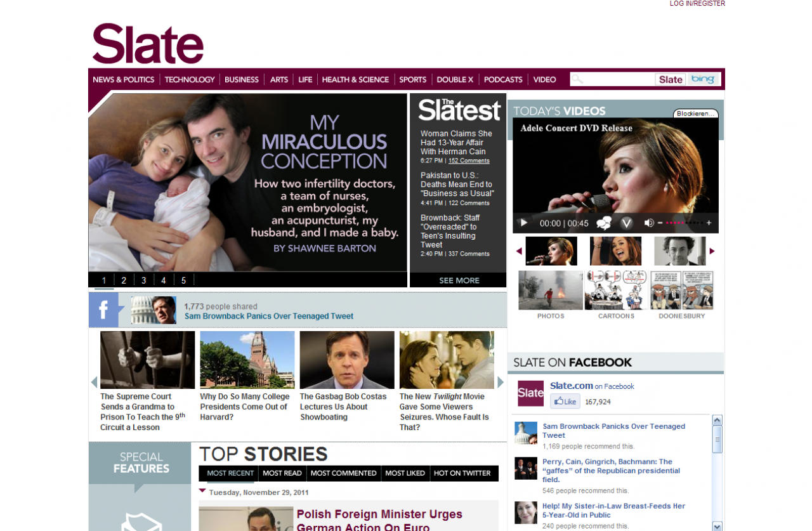
Task: Select the man with glasses video thumbnail
Action: 680,251
